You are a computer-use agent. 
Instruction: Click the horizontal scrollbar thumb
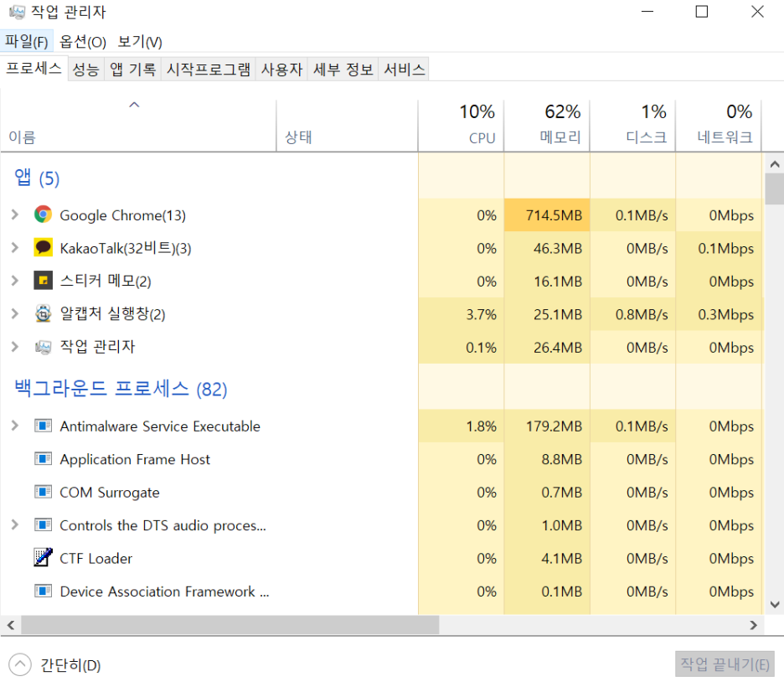click(x=230, y=625)
